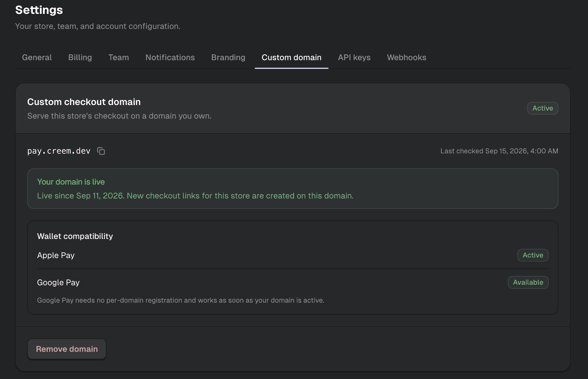The width and height of the screenshot is (588, 379).
Task: Click the Settings page title
Action: (39, 10)
